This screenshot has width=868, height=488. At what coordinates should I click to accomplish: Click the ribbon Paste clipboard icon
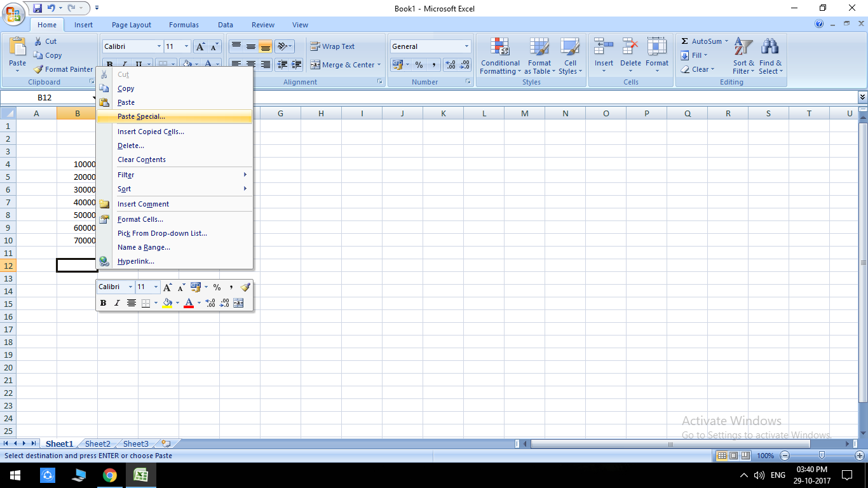(x=18, y=47)
